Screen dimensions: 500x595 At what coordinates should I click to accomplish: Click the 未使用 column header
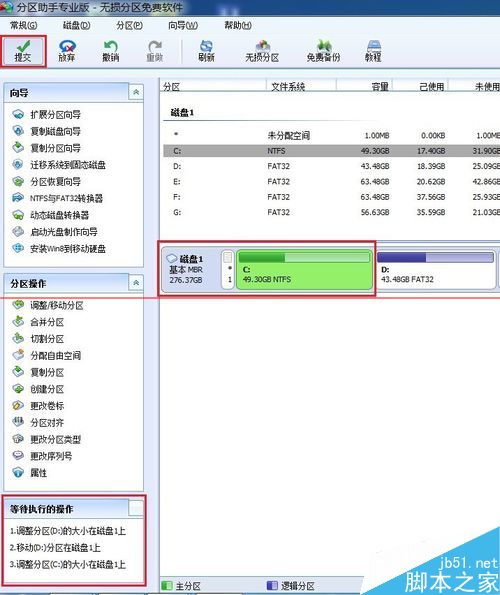pos(475,87)
